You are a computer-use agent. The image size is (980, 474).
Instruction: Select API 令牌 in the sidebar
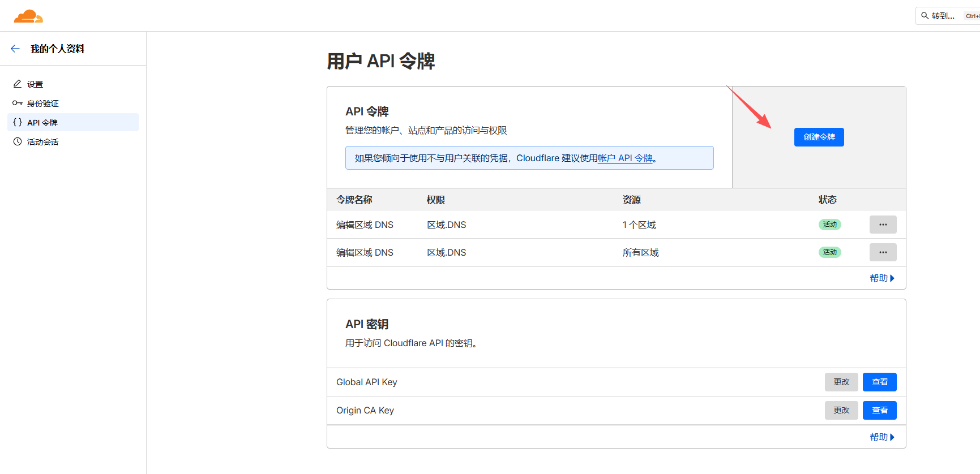pos(73,122)
